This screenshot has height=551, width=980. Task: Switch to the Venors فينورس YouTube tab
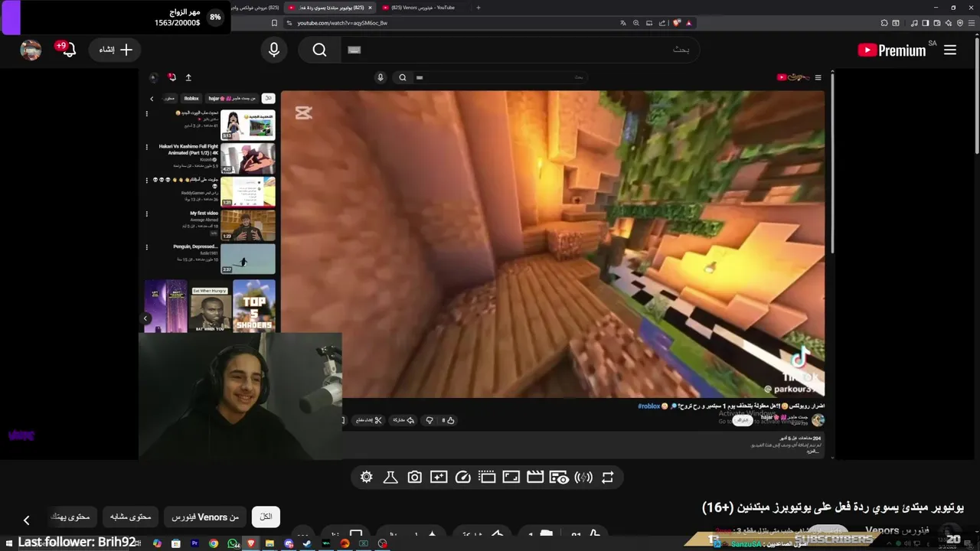point(421,8)
